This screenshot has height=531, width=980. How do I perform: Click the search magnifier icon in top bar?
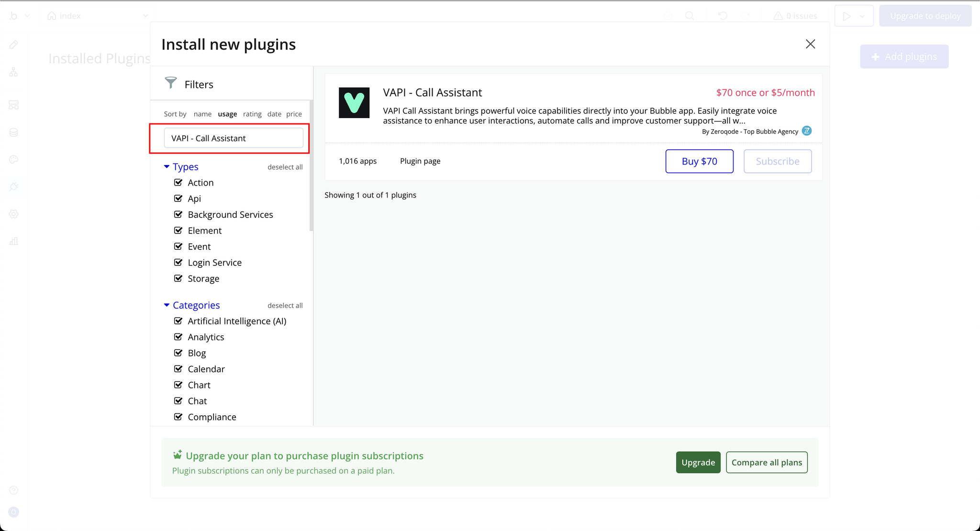[690, 16]
